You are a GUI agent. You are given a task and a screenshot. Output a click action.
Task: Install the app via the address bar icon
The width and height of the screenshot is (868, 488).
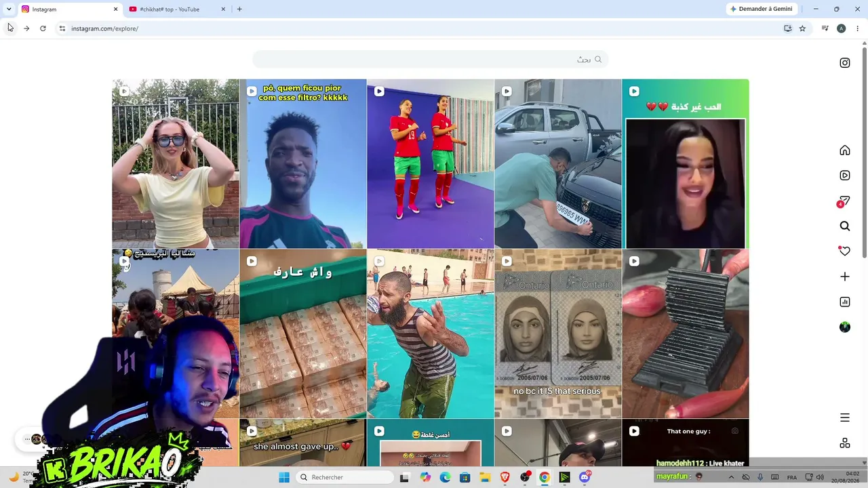tap(787, 28)
